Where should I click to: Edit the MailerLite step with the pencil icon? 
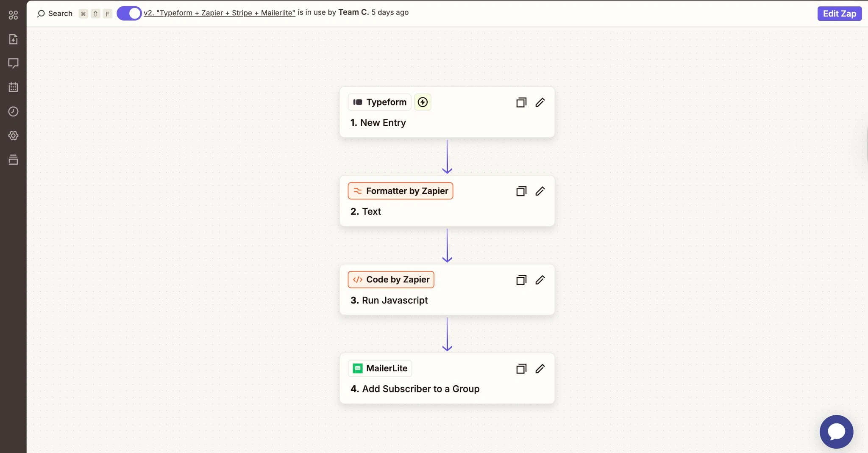tap(540, 369)
